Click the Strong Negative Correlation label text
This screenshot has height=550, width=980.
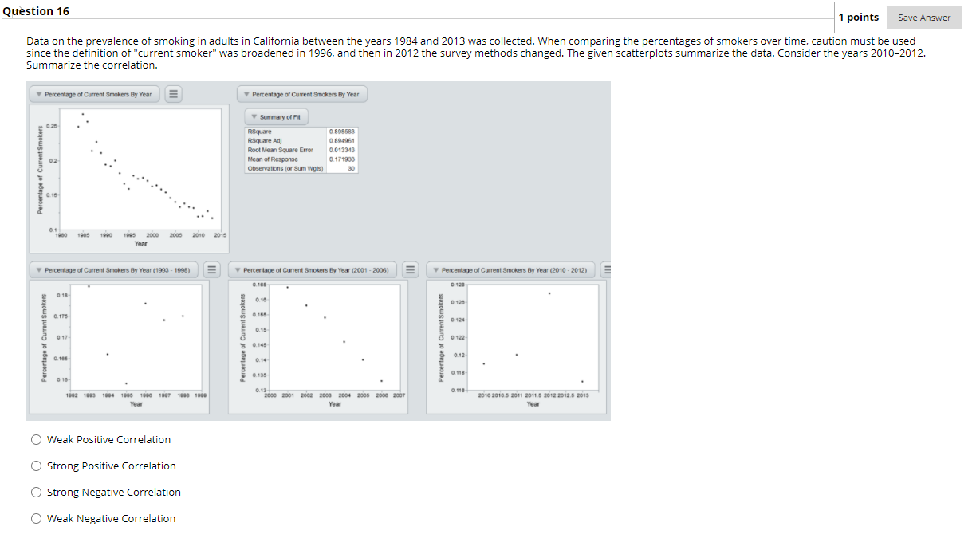point(114,492)
